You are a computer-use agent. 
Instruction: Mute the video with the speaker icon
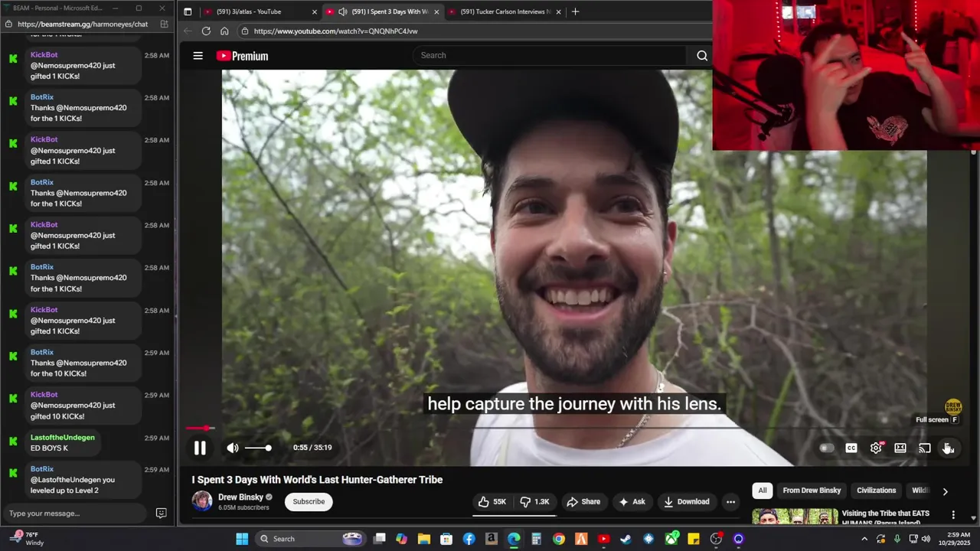tap(233, 448)
